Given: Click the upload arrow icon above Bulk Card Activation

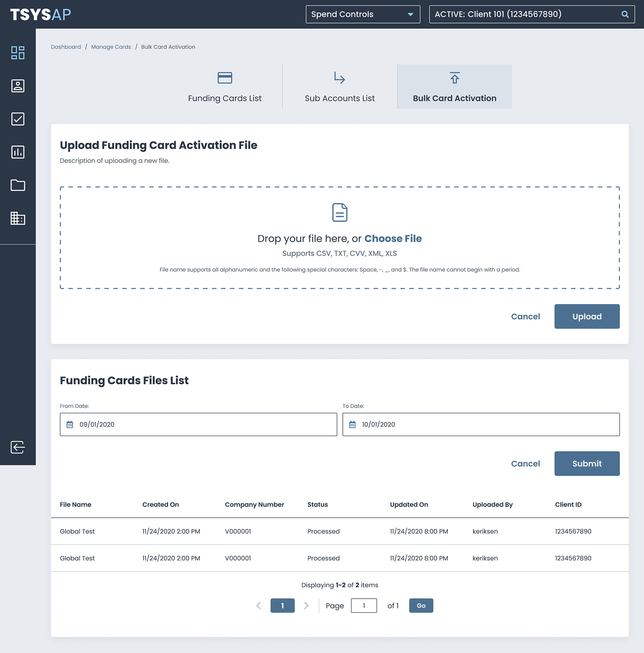Looking at the screenshot, I should (454, 78).
